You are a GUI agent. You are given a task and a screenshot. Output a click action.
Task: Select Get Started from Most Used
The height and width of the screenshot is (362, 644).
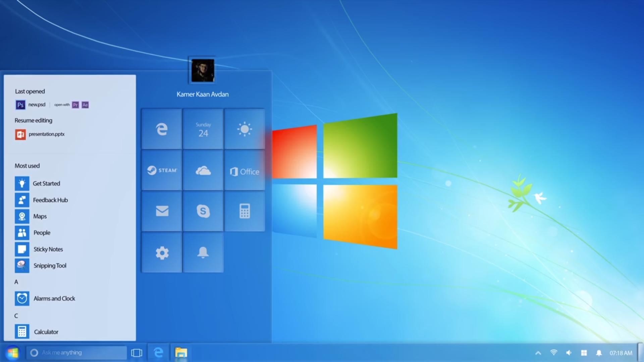[x=46, y=183]
